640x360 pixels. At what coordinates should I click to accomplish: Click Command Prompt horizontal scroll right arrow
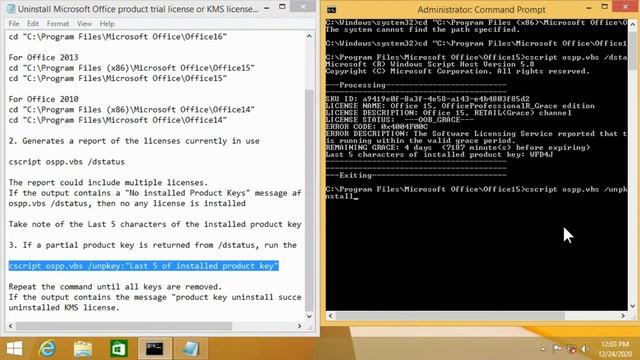click(x=623, y=316)
